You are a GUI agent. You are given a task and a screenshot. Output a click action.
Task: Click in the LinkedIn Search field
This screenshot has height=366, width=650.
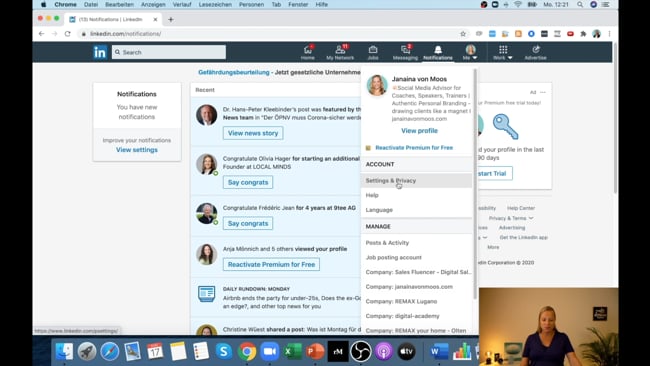[x=169, y=52]
